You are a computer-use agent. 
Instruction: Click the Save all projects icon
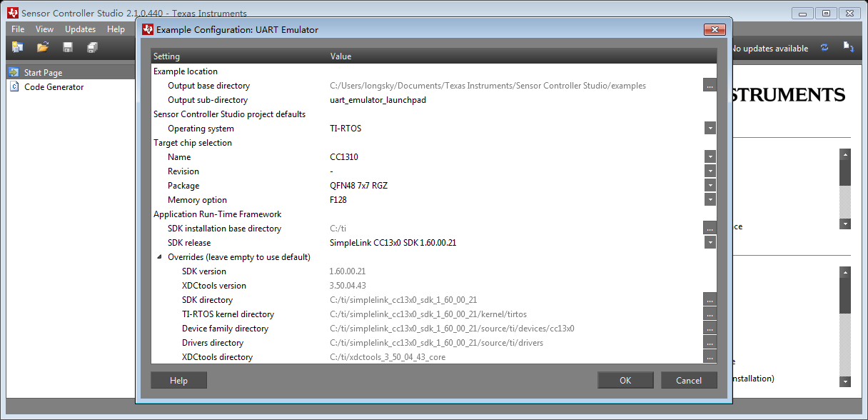pos(92,47)
